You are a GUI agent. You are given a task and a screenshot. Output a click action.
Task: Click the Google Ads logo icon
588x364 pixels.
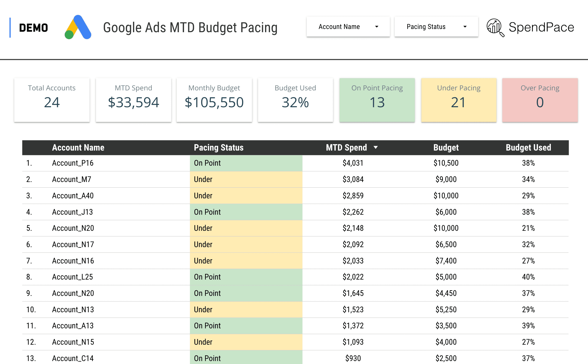78,27
